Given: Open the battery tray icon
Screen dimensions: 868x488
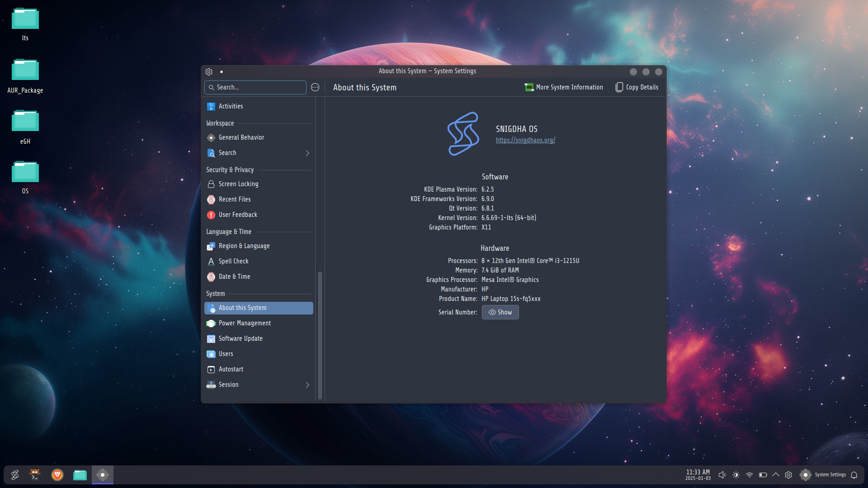Looking at the screenshot, I should 763,475.
